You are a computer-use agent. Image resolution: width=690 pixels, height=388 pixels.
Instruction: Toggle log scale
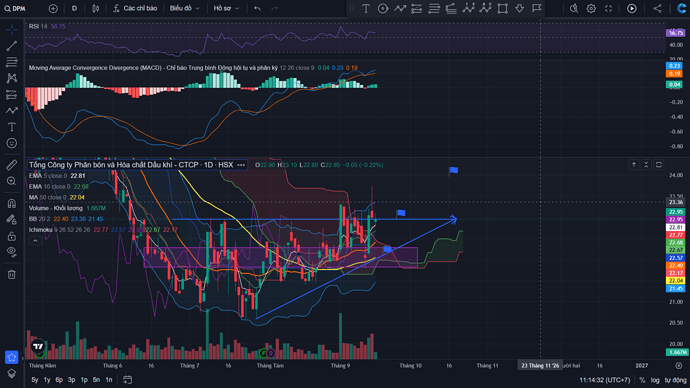point(655,380)
